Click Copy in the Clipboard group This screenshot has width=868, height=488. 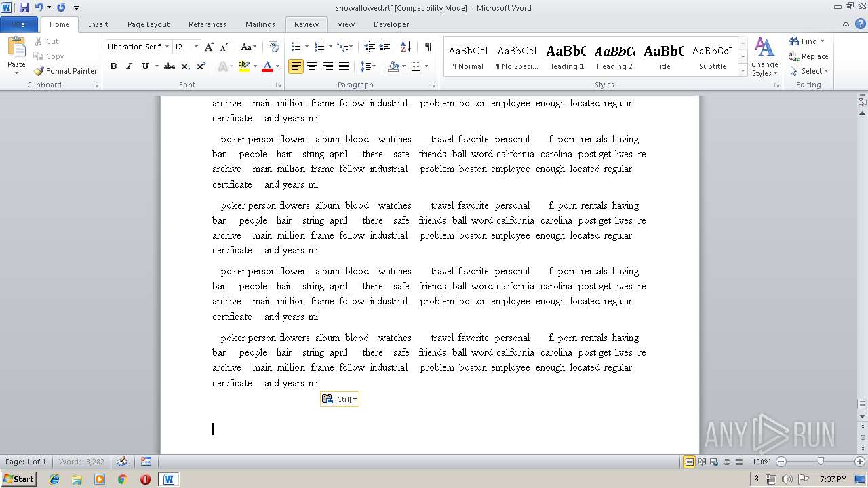click(48, 56)
